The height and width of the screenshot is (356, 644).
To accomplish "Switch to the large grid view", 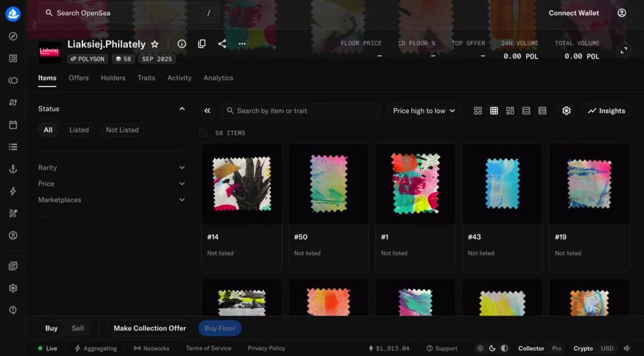I will pyautogui.click(x=478, y=111).
